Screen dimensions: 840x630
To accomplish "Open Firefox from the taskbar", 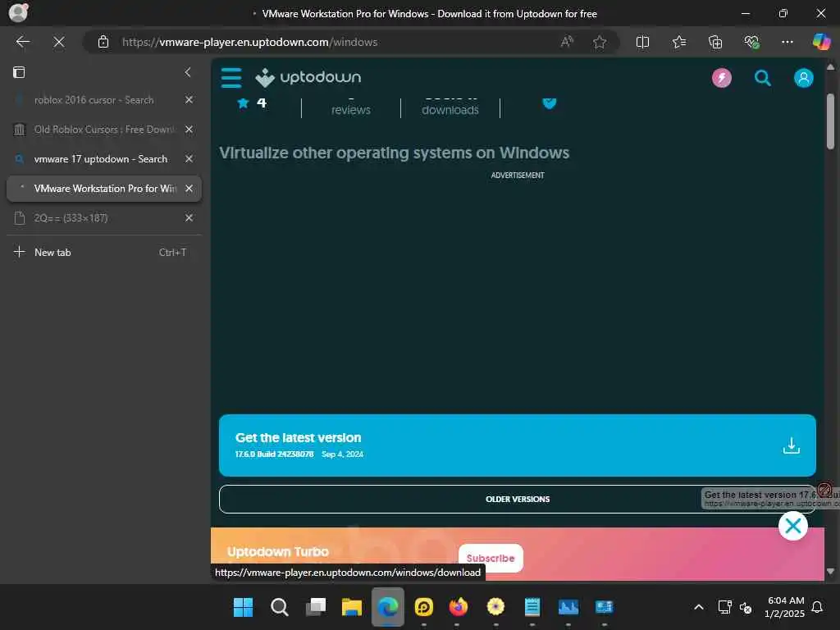I will pos(458,607).
